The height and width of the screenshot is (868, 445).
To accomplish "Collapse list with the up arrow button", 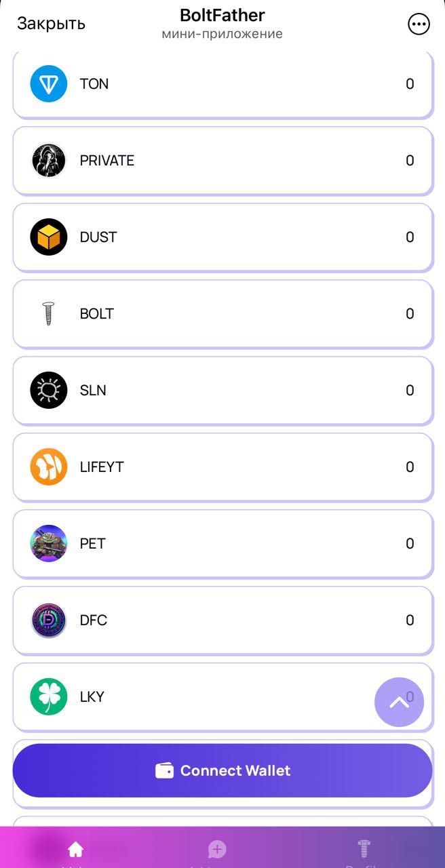I will 399,702.
